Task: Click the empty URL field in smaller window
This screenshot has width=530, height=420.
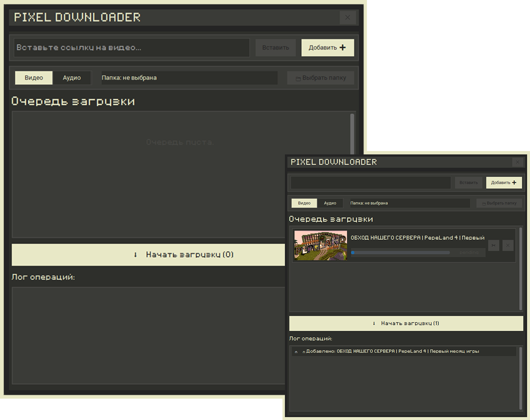Action: coord(370,183)
